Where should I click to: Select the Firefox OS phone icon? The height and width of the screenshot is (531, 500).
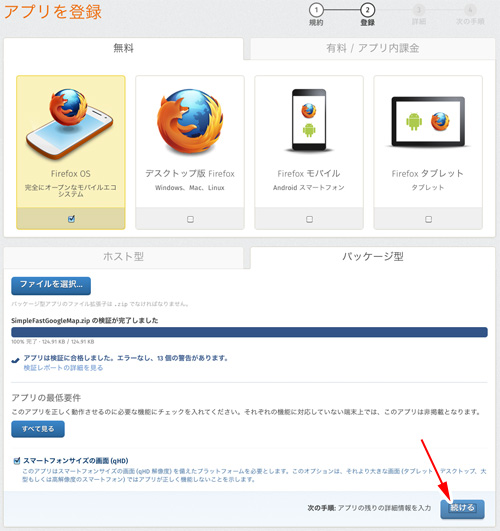(x=70, y=124)
